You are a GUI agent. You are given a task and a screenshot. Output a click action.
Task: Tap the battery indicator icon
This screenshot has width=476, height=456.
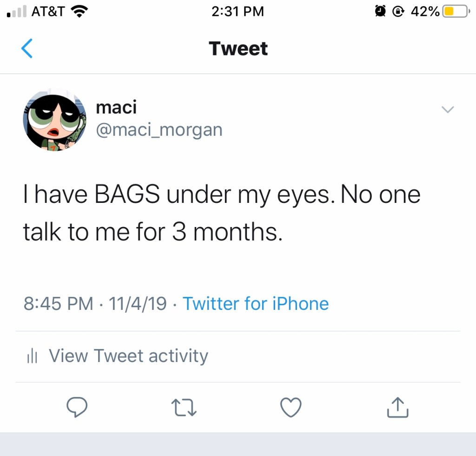click(455, 11)
